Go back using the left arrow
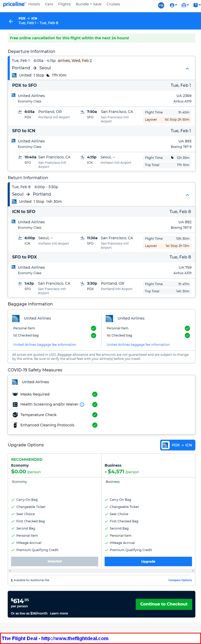The image size is (201, 644). (11, 21)
